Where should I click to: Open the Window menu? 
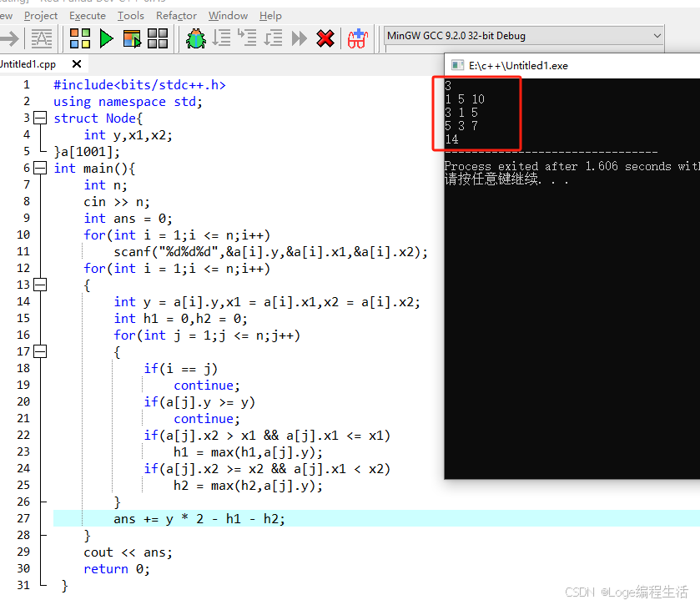(x=228, y=16)
